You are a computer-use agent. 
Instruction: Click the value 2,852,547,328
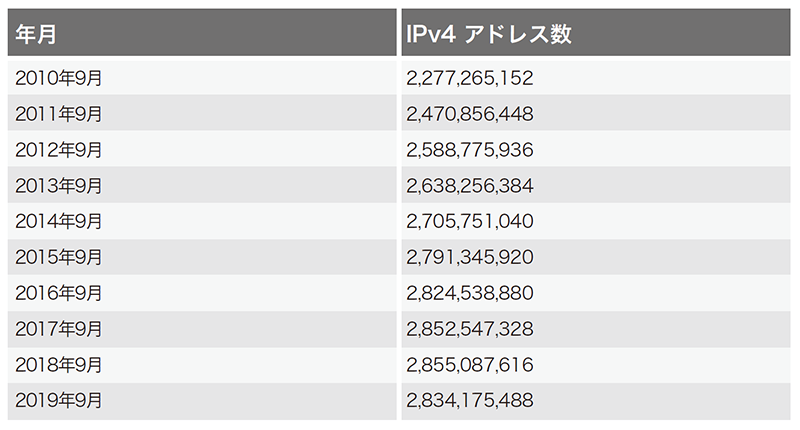click(x=470, y=330)
